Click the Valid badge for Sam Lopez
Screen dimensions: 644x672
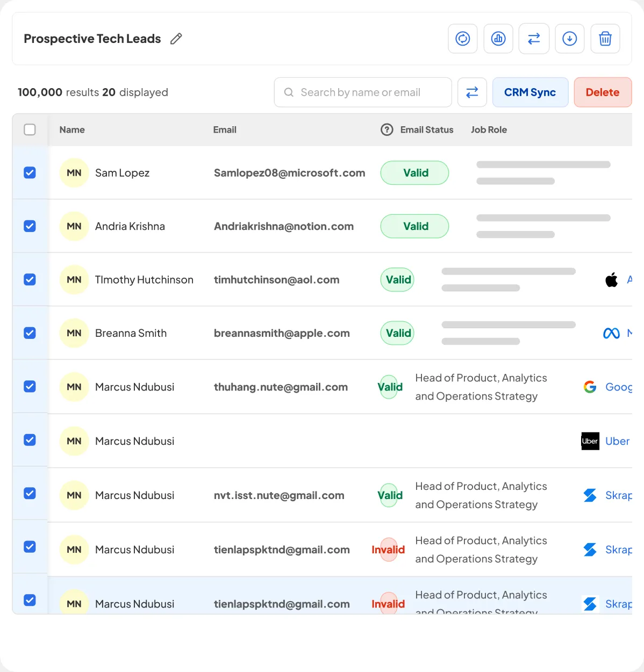point(415,173)
